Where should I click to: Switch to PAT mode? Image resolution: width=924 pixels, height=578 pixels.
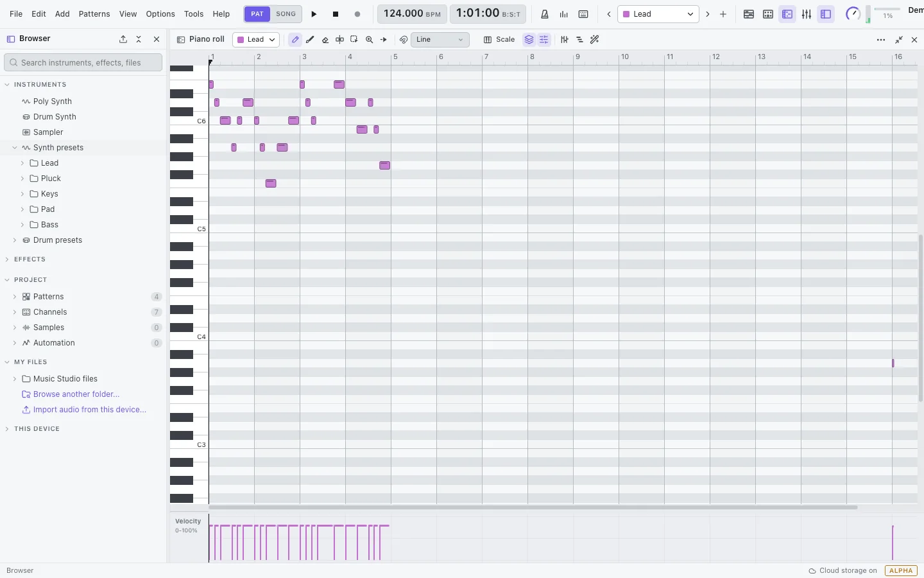pyautogui.click(x=257, y=14)
